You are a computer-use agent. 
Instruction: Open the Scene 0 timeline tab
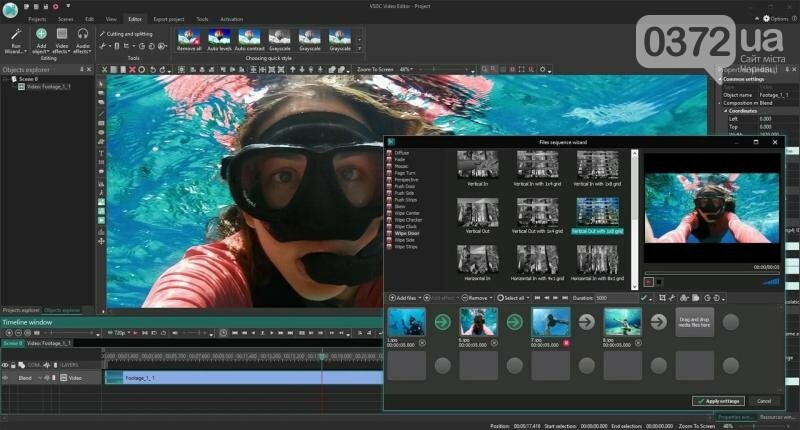coord(13,343)
